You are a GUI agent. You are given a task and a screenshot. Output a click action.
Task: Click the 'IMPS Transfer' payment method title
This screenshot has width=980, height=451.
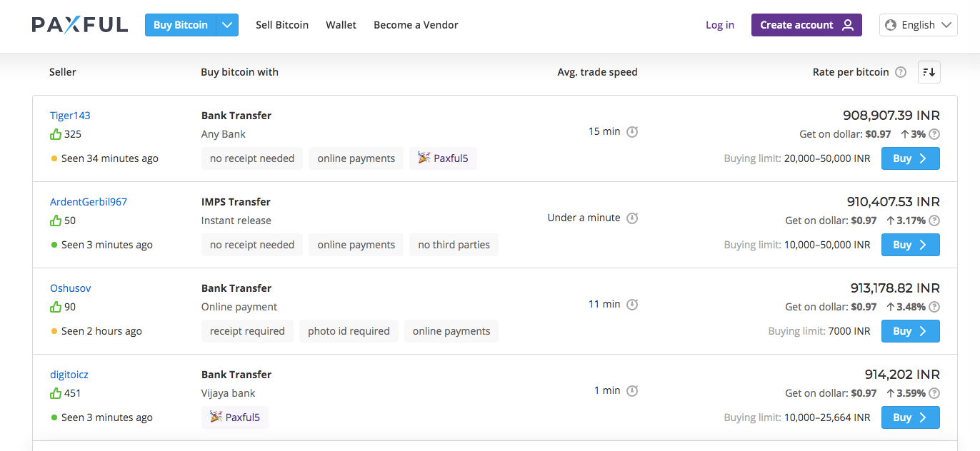click(236, 202)
